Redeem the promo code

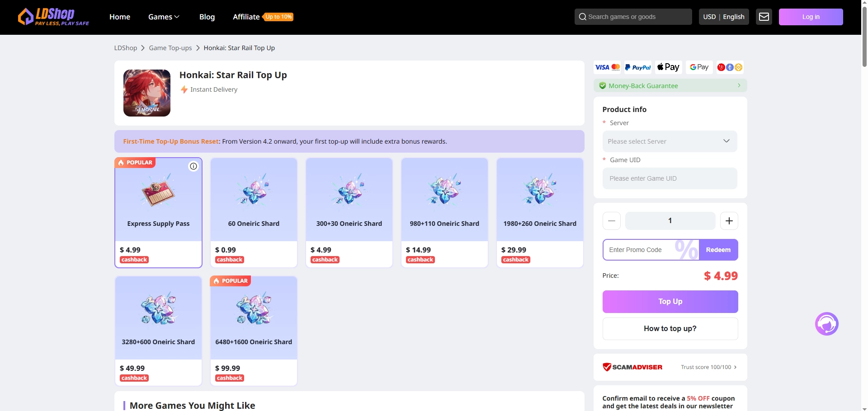tap(718, 250)
